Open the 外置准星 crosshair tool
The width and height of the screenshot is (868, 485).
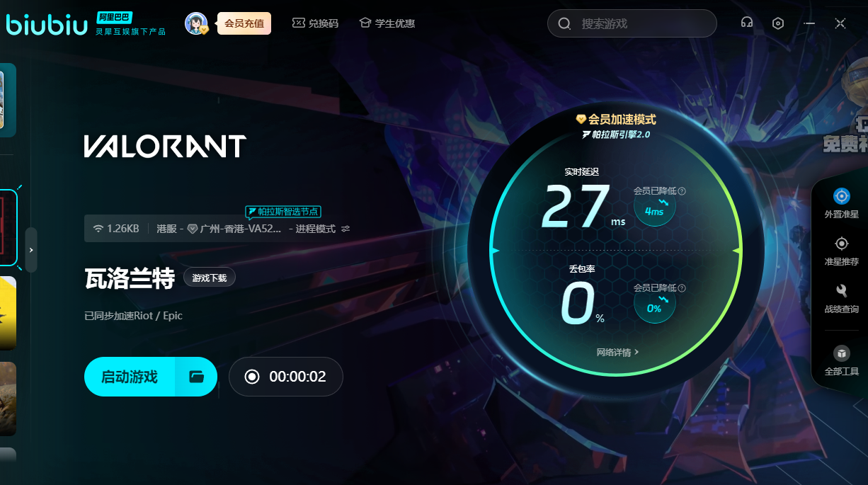841,196
